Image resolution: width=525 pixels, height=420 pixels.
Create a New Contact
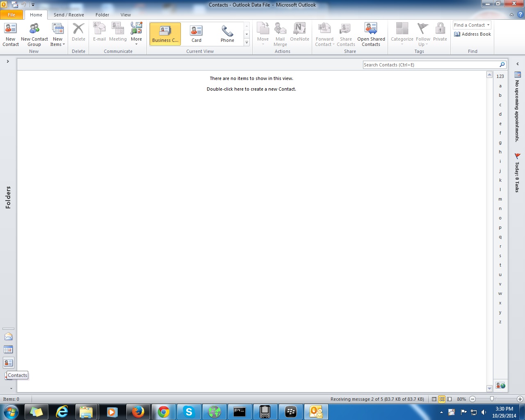(10, 34)
